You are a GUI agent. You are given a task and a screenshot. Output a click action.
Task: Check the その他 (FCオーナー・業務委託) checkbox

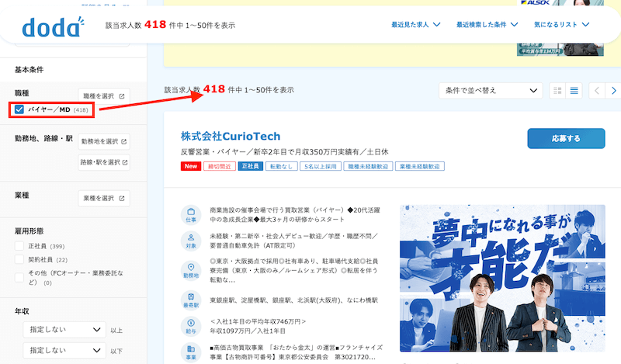click(19, 277)
